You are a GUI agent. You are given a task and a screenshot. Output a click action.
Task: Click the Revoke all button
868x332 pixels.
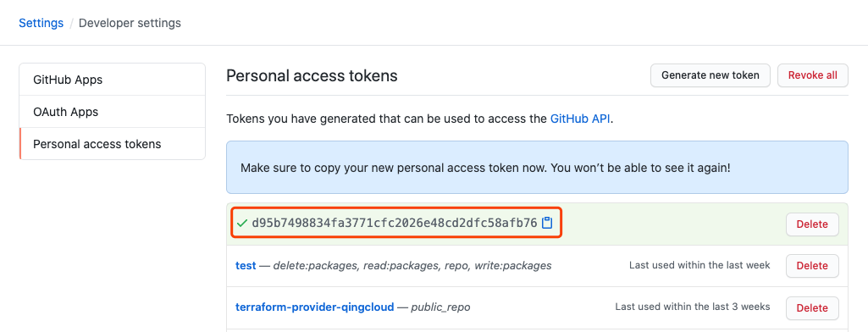coord(813,75)
